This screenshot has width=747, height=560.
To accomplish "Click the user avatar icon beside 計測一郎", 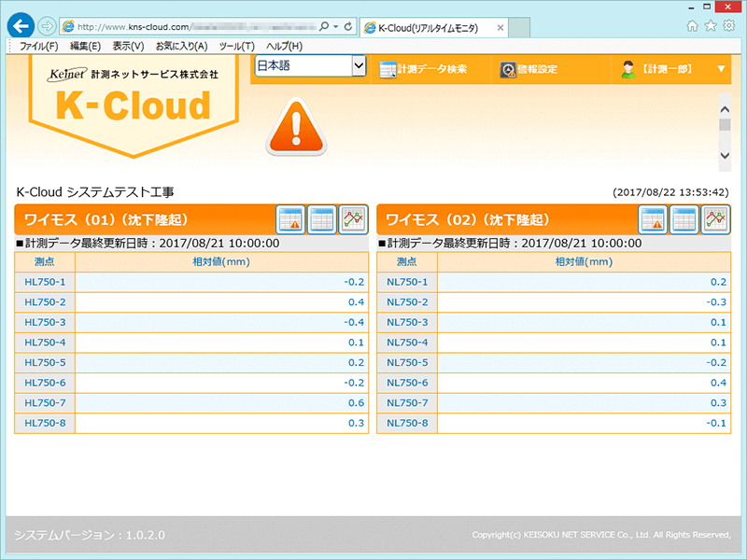I will click(628, 69).
